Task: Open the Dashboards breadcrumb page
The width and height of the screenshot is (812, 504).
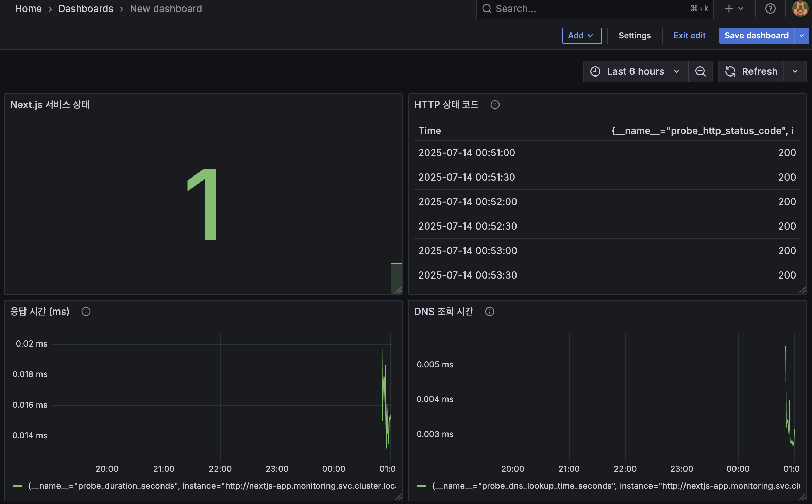Action: coord(86,9)
